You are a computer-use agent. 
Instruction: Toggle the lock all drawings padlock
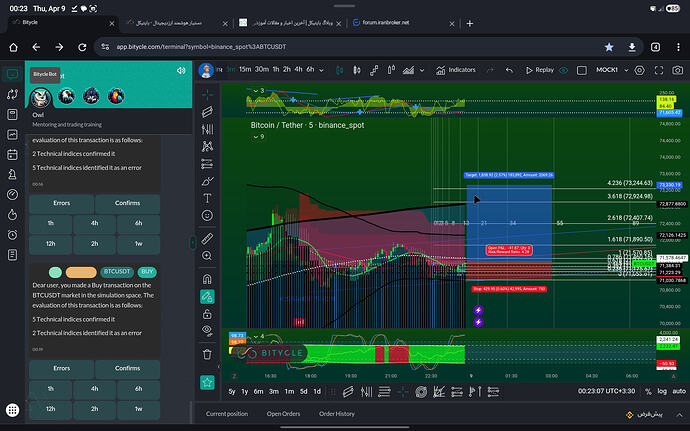(207, 314)
